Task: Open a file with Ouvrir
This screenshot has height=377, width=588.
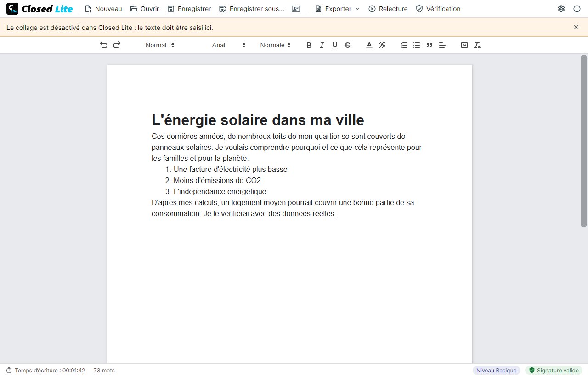Action: [x=144, y=9]
